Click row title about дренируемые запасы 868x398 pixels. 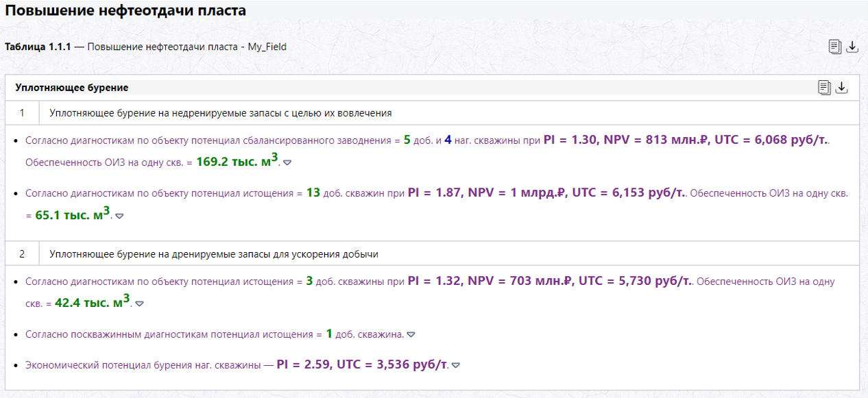[214, 254]
